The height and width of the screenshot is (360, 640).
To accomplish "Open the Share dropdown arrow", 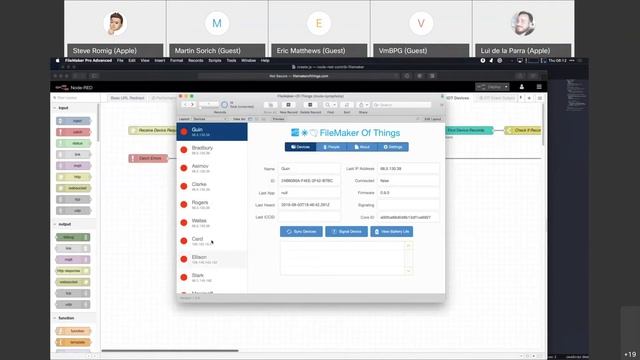I will [x=367, y=105].
